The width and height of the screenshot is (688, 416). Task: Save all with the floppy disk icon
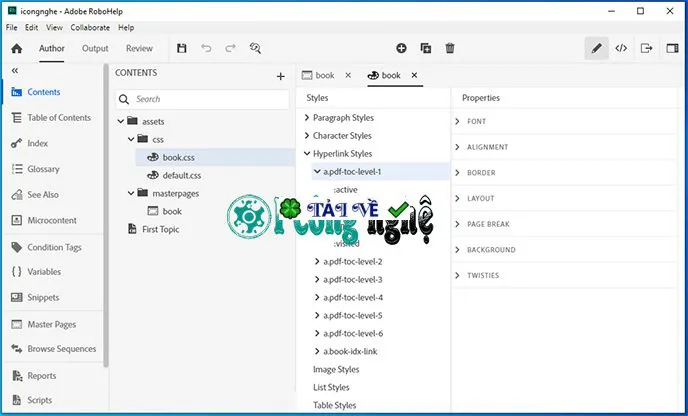(182, 48)
